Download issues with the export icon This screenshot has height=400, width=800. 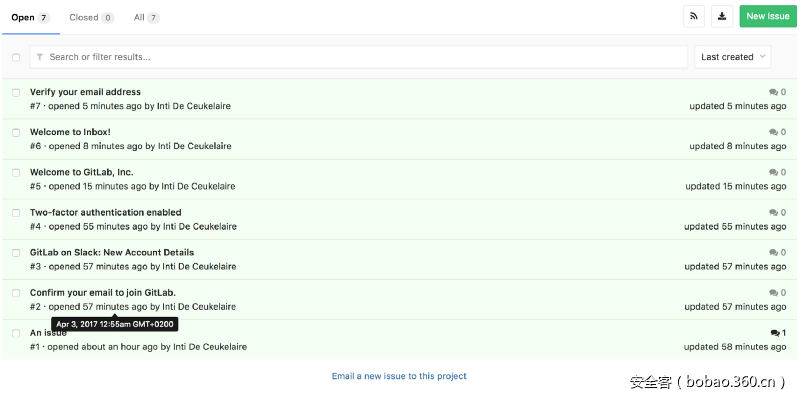(x=722, y=16)
